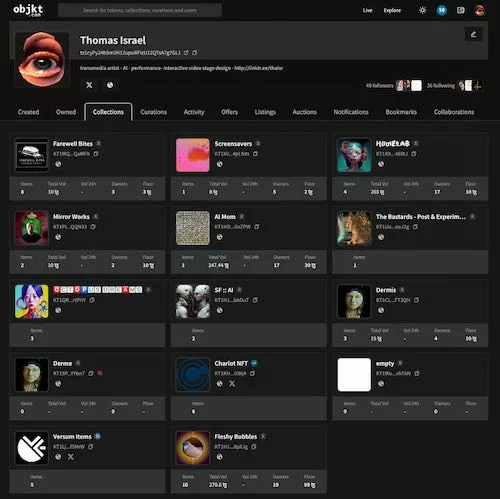The image size is (500, 499).
Task: Pin the Screensavers collection
Action: 258,144
